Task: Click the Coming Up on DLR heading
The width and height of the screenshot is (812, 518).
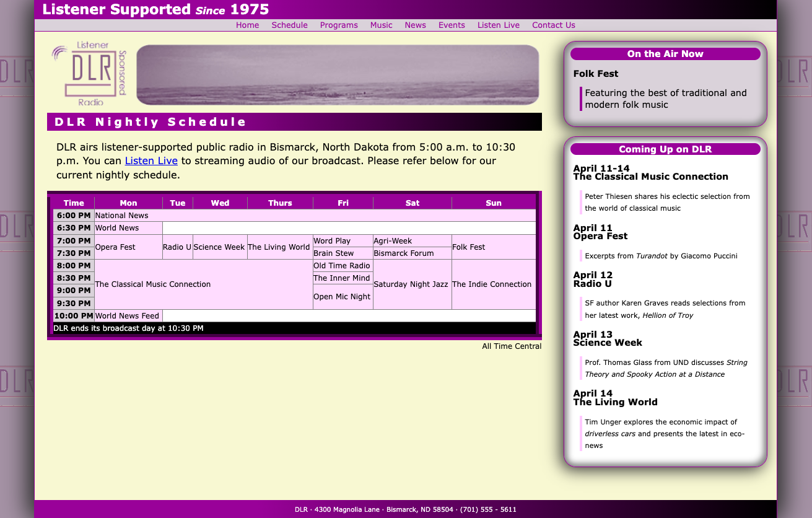Action: [x=665, y=149]
